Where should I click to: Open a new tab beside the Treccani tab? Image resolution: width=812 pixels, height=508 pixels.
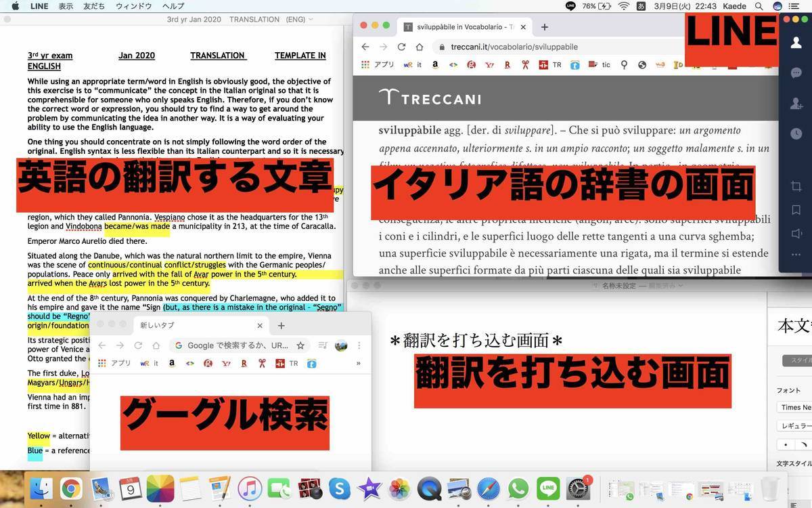point(545,27)
